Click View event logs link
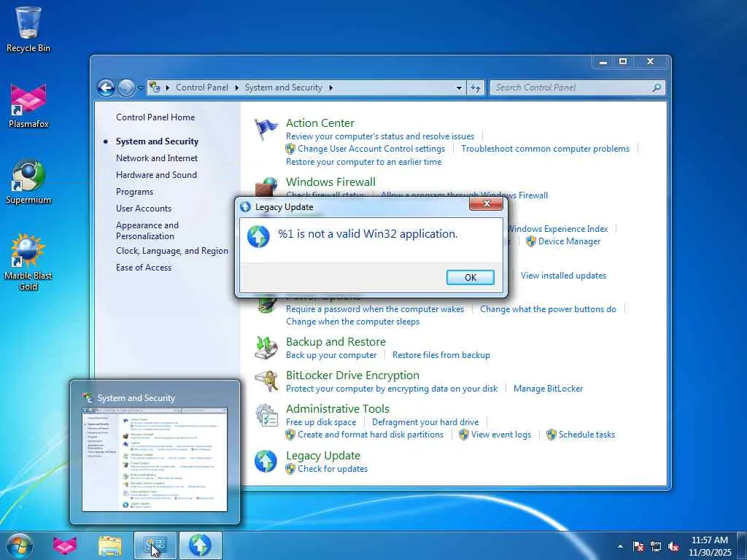 click(500, 435)
